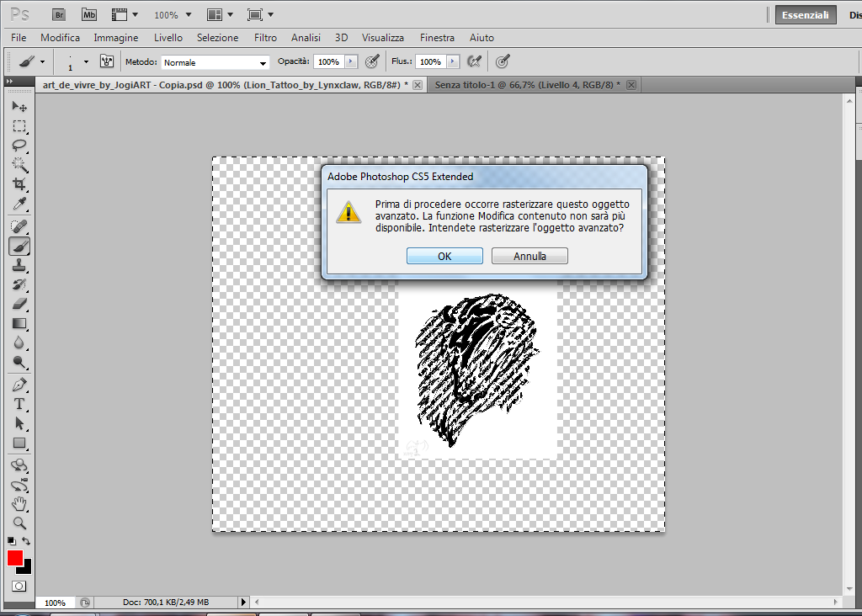Click the Selezione menu
The image size is (862, 616).
click(x=218, y=37)
